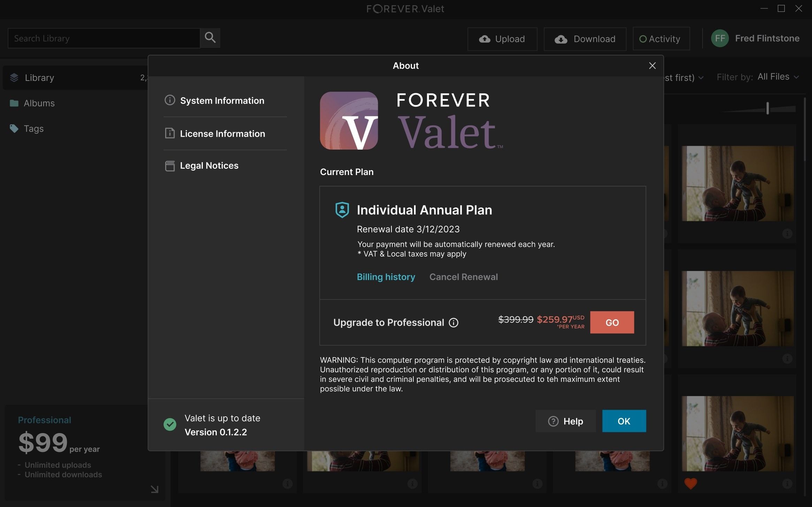Select Library in the sidebar
The width and height of the screenshot is (812, 507).
[76, 77]
